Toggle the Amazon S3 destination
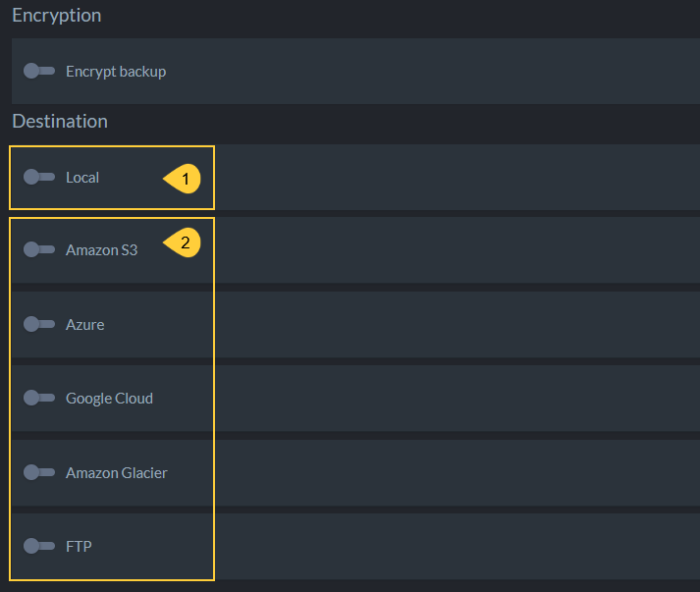The width and height of the screenshot is (700, 592). coord(39,249)
